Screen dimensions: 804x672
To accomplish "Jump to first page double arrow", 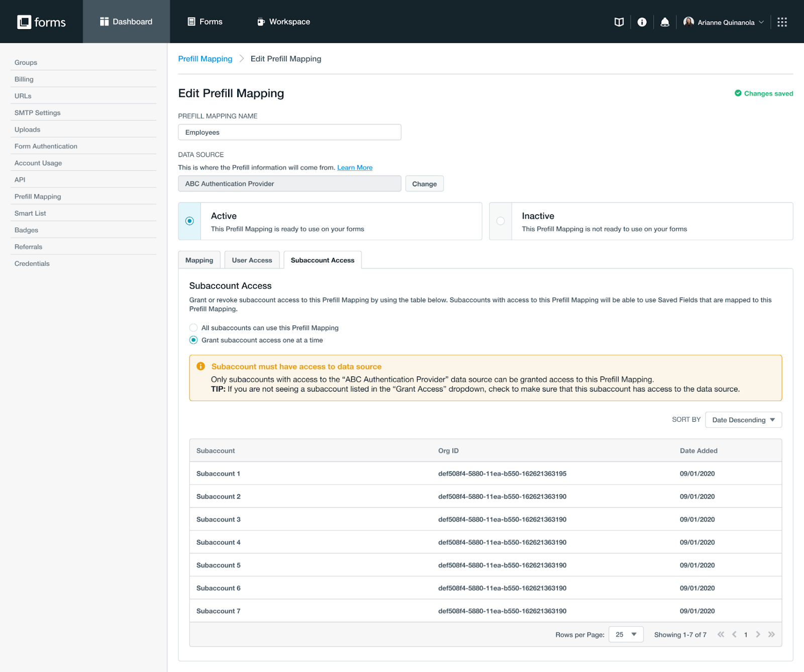I will (721, 634).
